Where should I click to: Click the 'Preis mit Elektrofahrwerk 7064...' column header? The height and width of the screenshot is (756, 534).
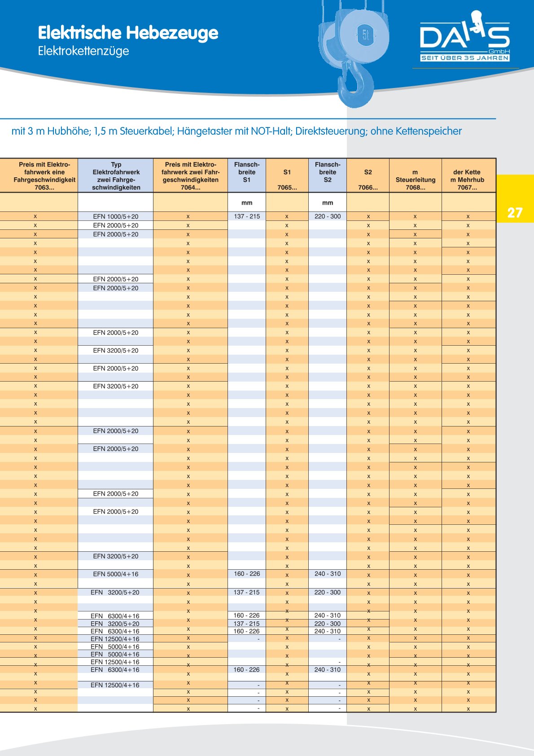click(190, 176)
